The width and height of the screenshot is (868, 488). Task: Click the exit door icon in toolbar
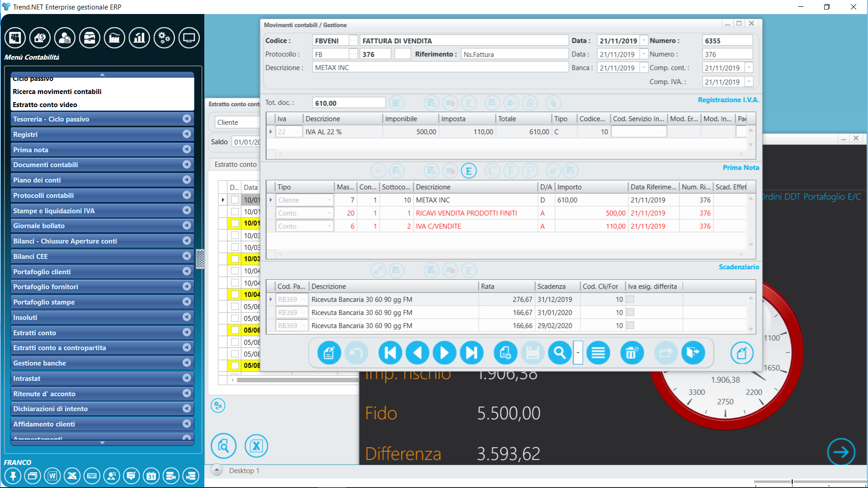tap(693, 353)
